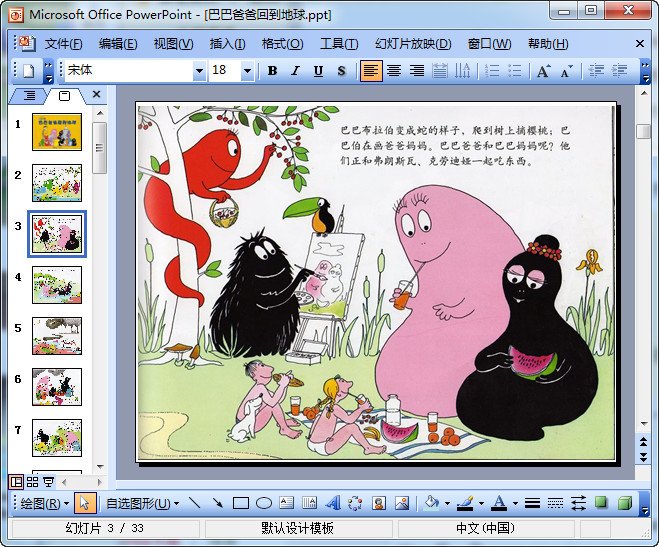
Task: Insert Clip Art
Action: (x=379, y=502)
